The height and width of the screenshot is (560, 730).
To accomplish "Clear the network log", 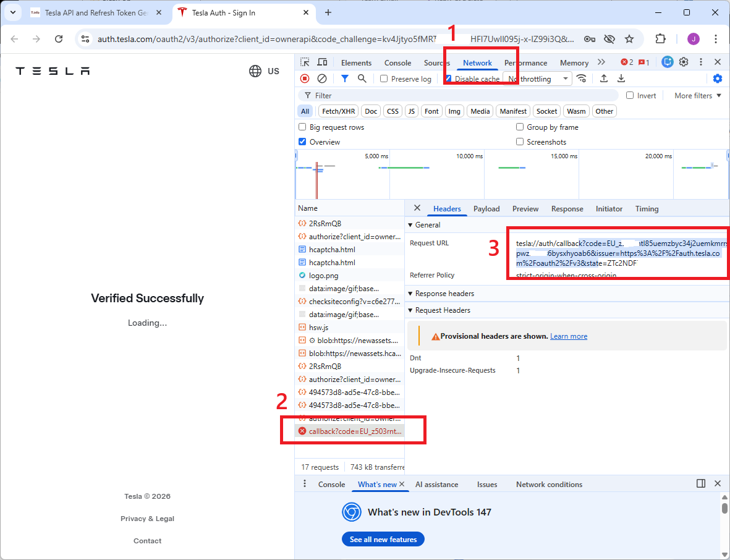I will [x=321, y=78].
